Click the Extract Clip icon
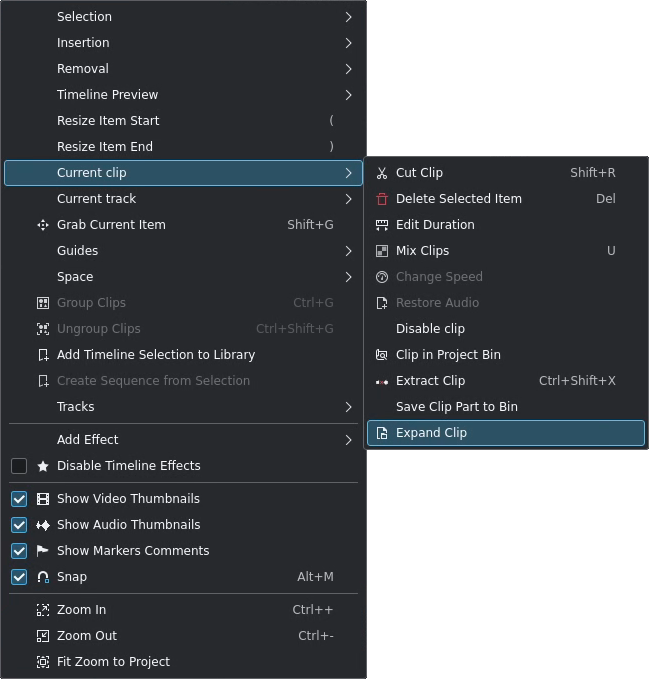 (381, 382)
